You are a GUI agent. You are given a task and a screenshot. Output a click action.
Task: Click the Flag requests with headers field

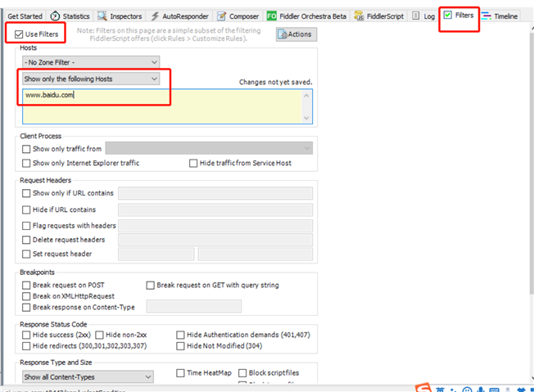[215, 226]
